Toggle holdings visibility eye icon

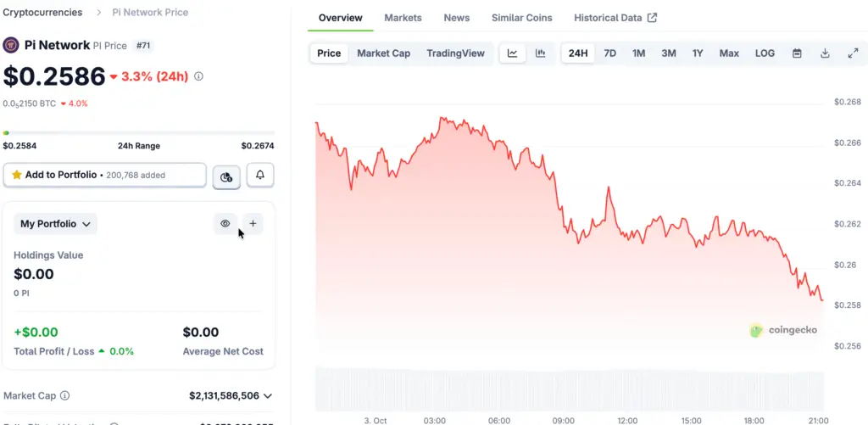(x=225, y=224)
